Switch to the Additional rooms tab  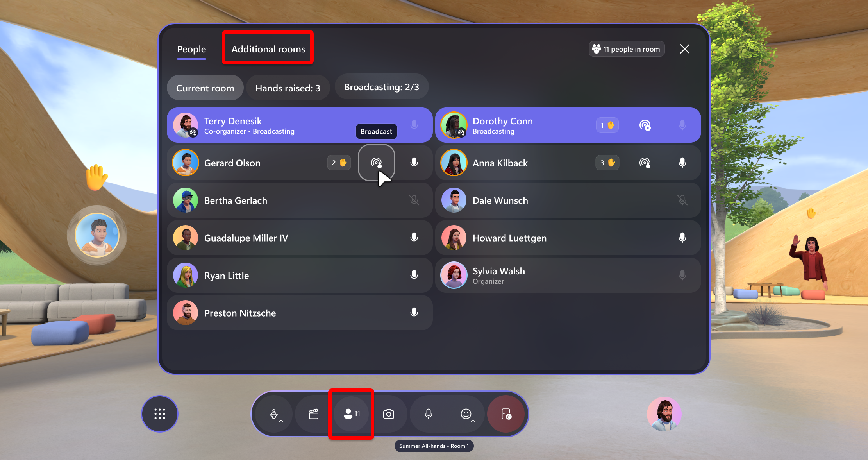pyautogui.click(x=268, y=49)
